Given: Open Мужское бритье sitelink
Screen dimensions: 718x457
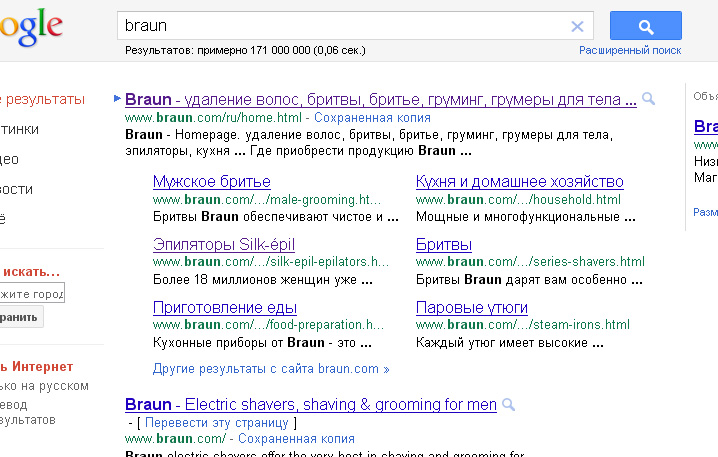Looking at the screenshot, I should click(x=212, y=182).
